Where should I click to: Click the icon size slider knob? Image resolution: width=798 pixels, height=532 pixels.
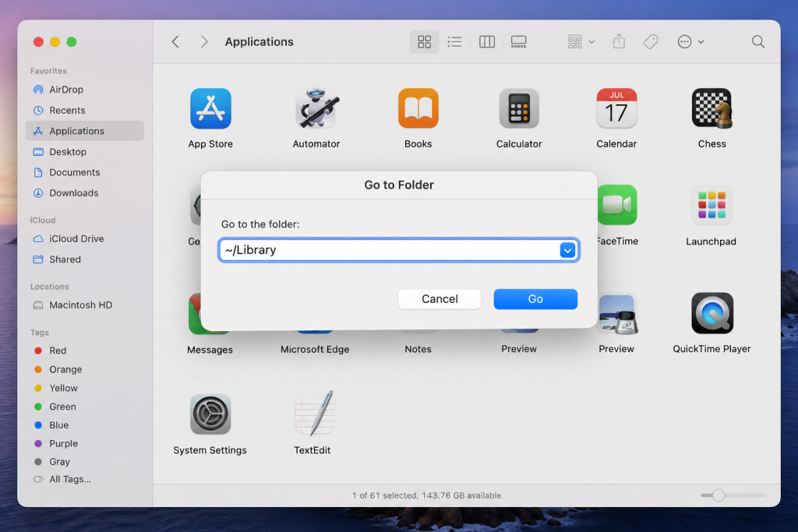(x=718, y=495)
